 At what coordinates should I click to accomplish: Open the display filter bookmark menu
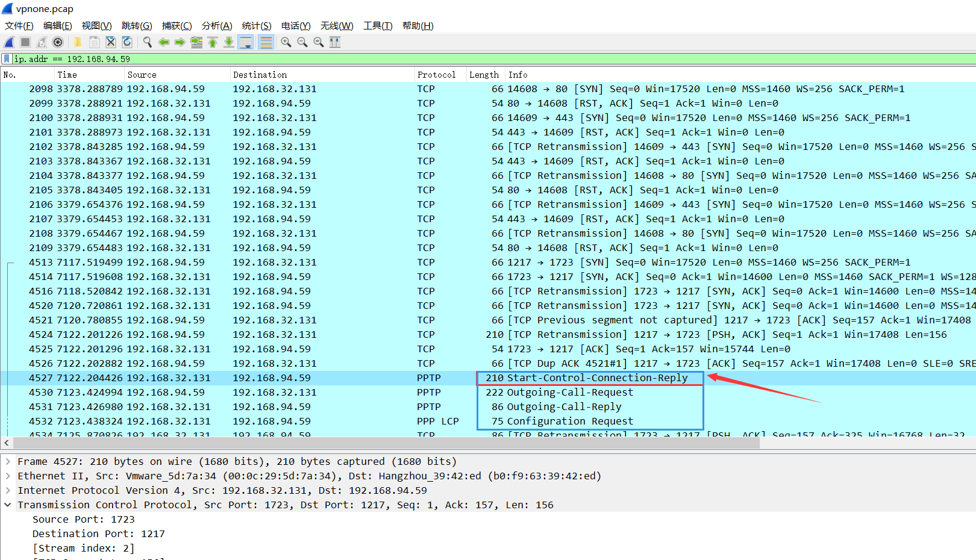7,59
